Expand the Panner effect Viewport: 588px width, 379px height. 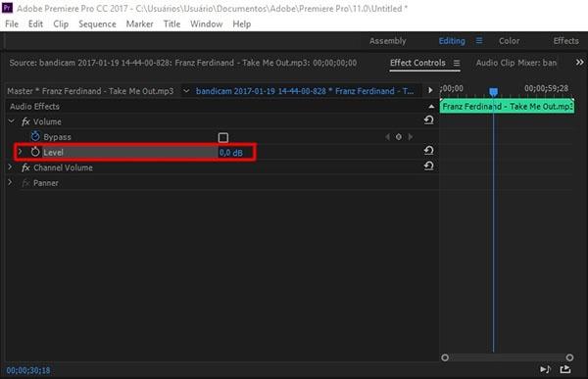click(10, 182)
